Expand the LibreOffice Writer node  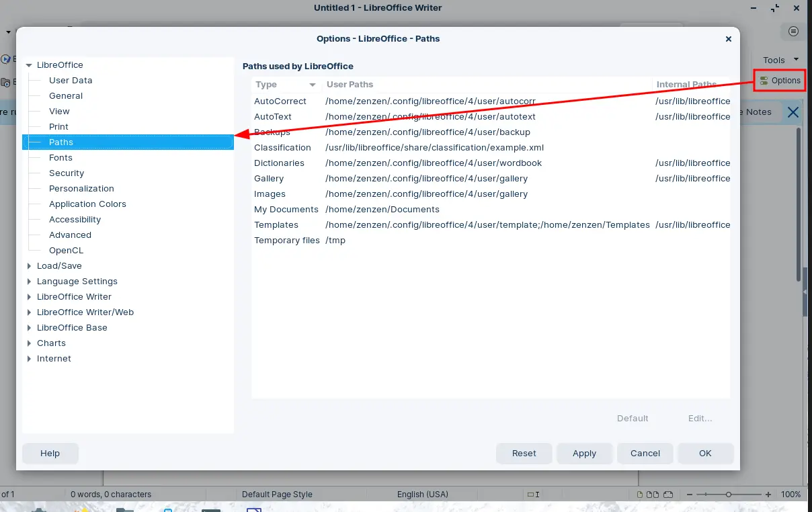[29, 297]
